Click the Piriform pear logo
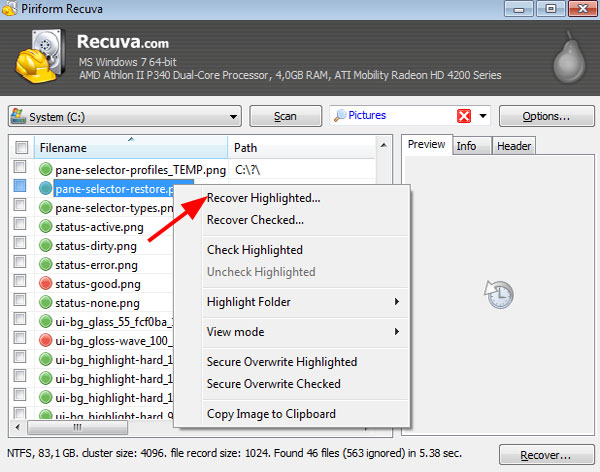Image resolution: width=600 pixels, height=472 pixels. (x=569, y=57)
